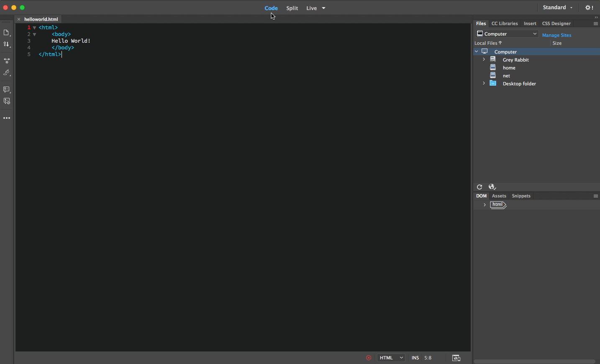This screenshot has height=364, width=600.
Task: Open the Customize Toolbar three-dots menu
Action: click(7, 118)
